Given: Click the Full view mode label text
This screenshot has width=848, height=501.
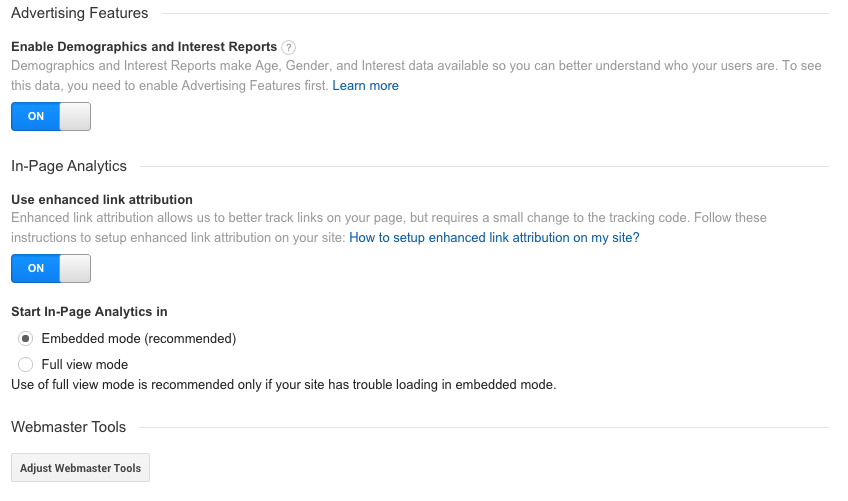Looking at the screenshot, I should [x=84, y=365].
